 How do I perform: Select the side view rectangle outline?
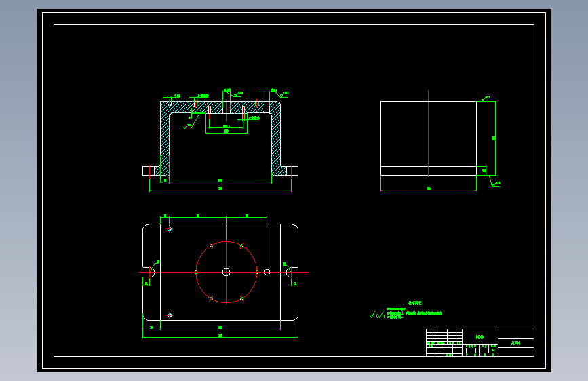(429, 138)
